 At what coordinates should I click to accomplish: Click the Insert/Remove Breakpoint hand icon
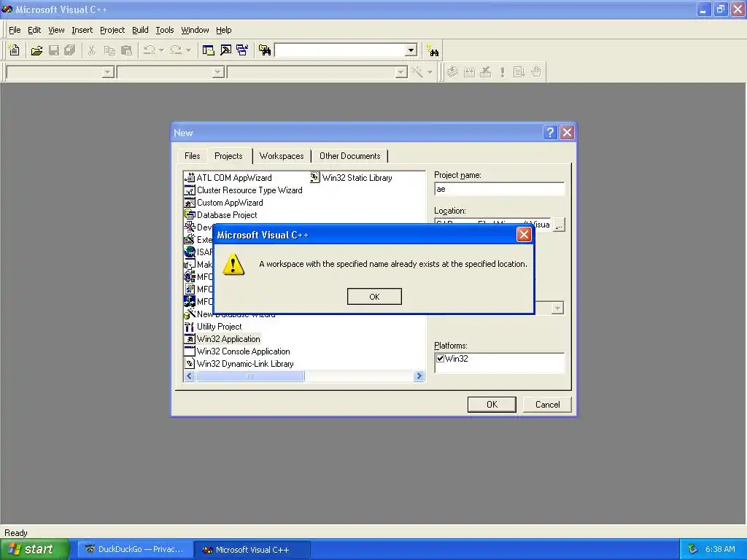click(536, 72)
